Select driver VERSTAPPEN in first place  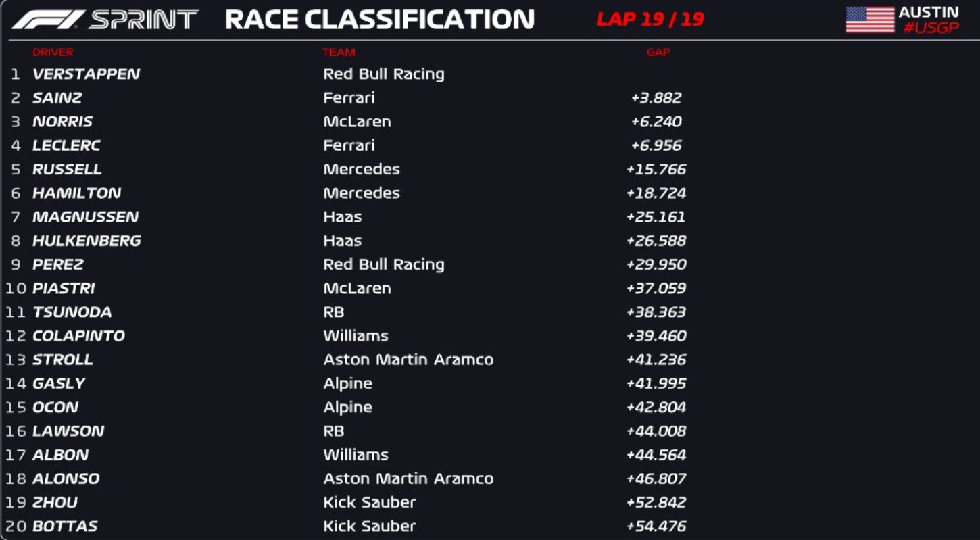87,74
